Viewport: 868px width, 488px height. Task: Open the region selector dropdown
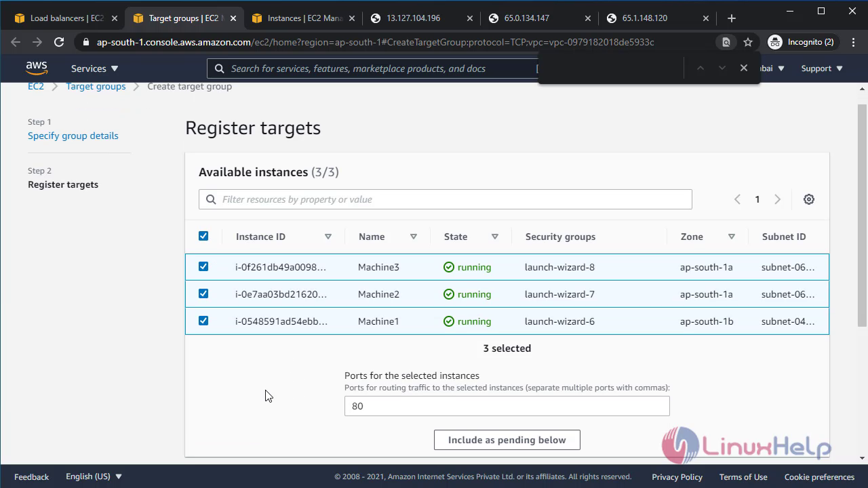pyautogui.click(x=772, y=68)
